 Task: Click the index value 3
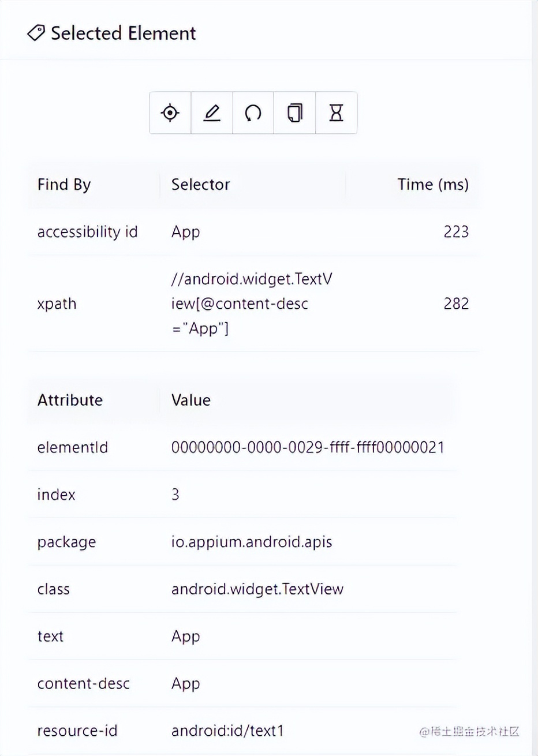(175, 495)
